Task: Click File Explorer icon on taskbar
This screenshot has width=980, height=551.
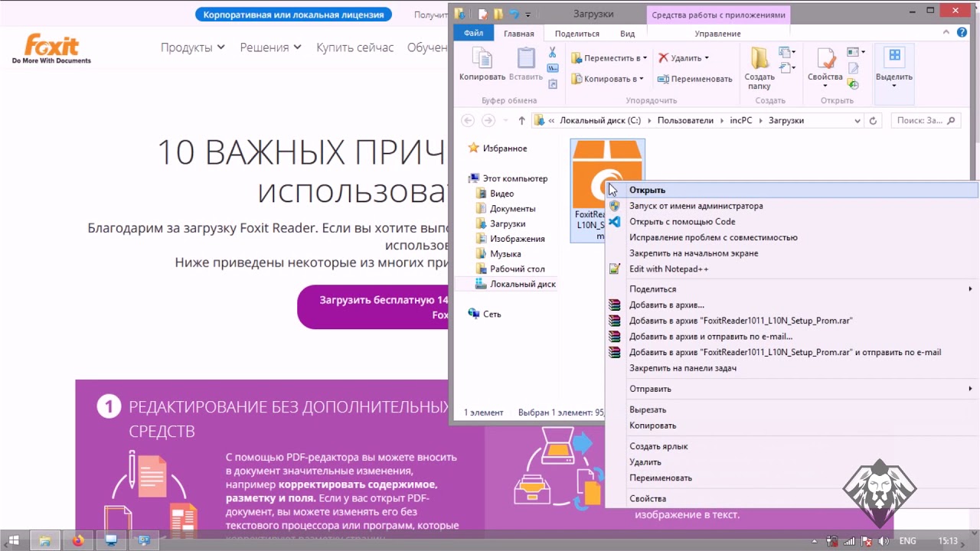Action: (45, 540)
